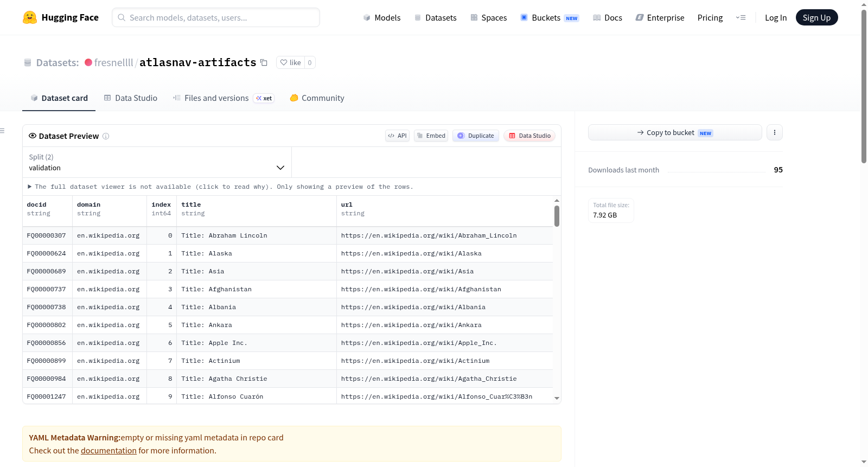Open the Files and versions tab
Viewport: 868px width, 467px height.
coord(223,98)
